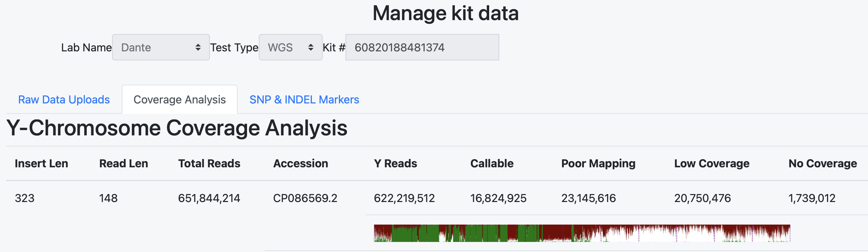Screen dimensions: 868x252
Task: Click the Kit # label
Action: 334,48
